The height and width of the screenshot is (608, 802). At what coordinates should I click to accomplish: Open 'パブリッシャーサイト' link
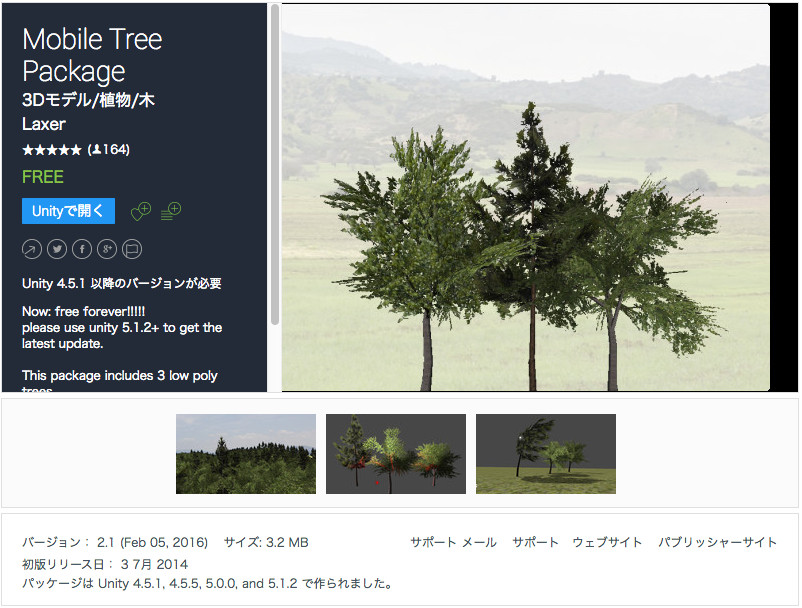click(x=718, y=543)
